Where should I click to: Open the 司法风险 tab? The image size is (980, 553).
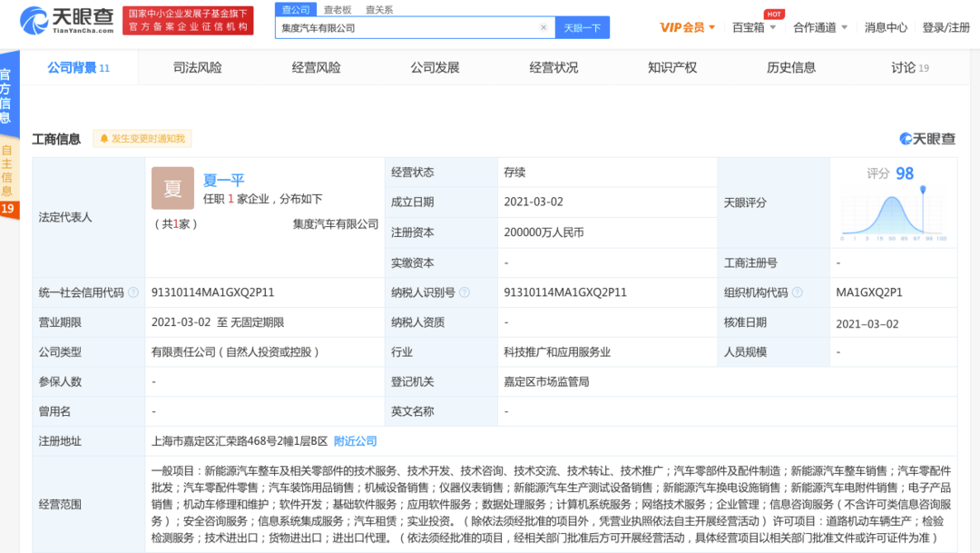[x=198, y=67]
